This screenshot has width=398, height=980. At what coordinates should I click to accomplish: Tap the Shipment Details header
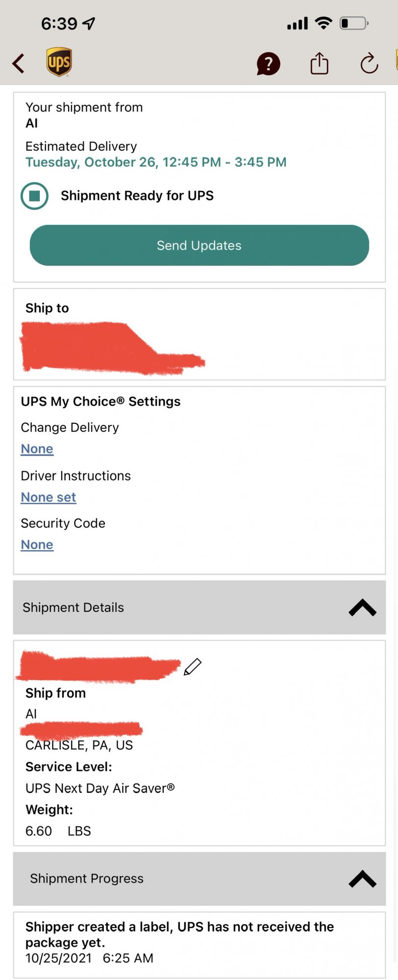(74, 608)
